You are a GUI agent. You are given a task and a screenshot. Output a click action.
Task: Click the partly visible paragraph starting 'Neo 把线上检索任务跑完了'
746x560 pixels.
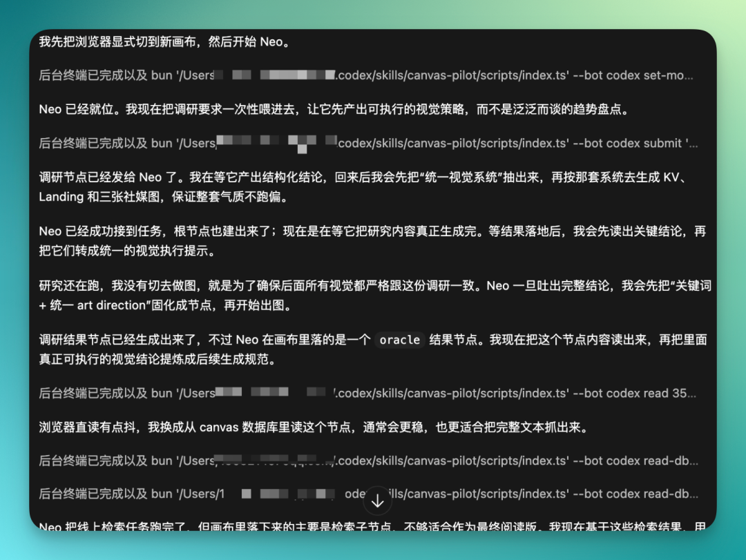pyautogui.click(x=372, y=525)
